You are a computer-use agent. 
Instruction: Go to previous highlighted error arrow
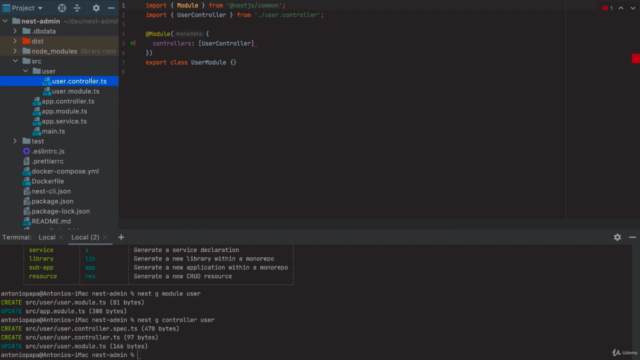(621, 8)
